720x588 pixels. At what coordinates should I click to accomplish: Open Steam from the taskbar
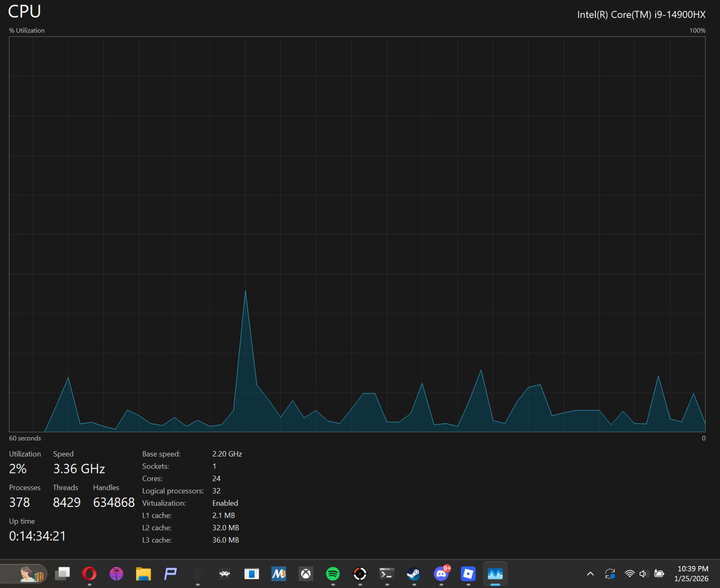pyautogui.click(x=414, y=574)
